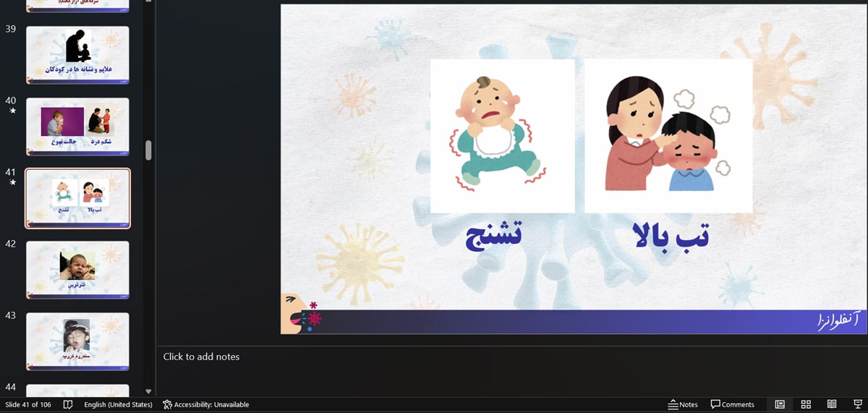Click the slide panel scrollbar thumb
This screenshot has width=868, height=413.
[x=149, y=150]
